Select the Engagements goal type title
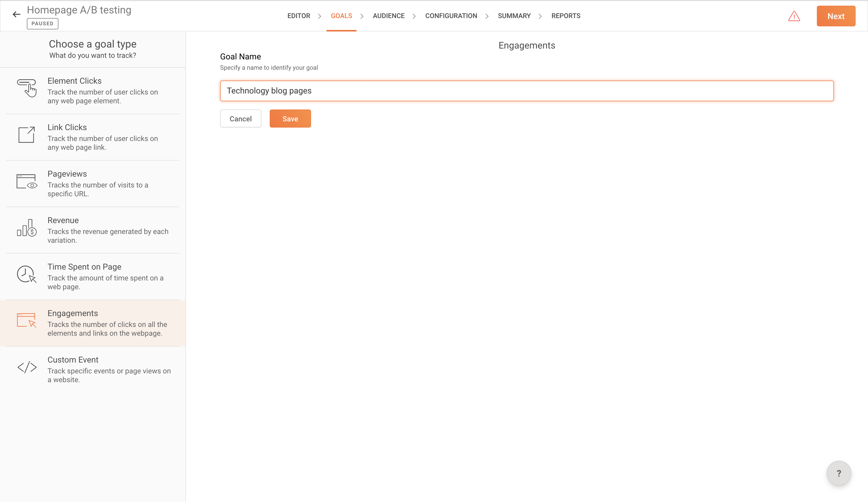The height and width of the screenshot is (502, 868). point(73,313)
